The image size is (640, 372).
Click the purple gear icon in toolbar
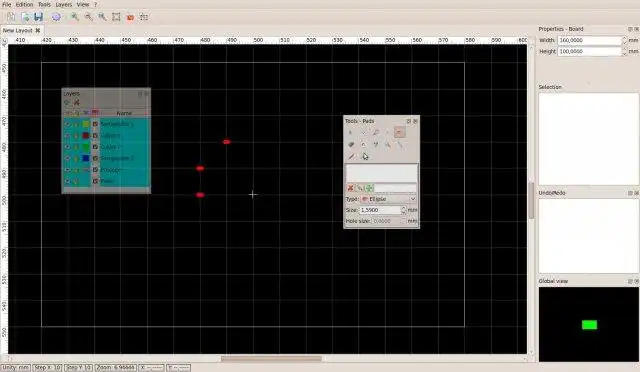coord(56,17)
